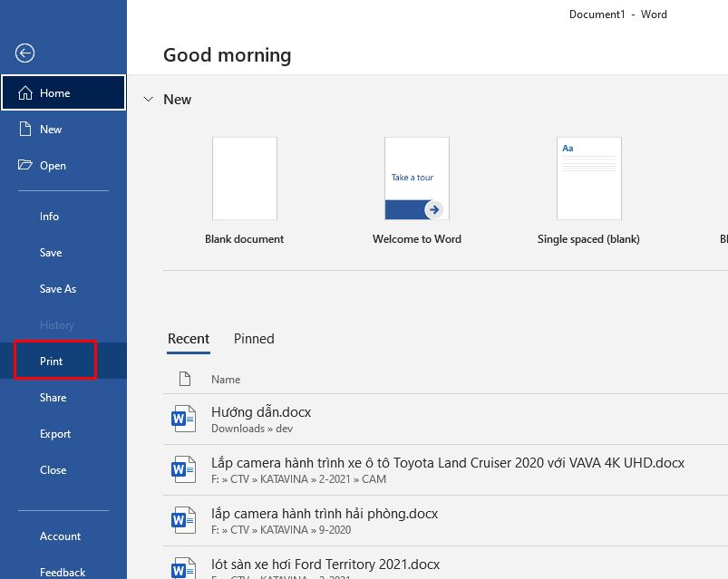The height and width of the screenshot is (579, 728).
Task: Open the Toyota Land Cruiser 2020 document
Action: [446, 469]
